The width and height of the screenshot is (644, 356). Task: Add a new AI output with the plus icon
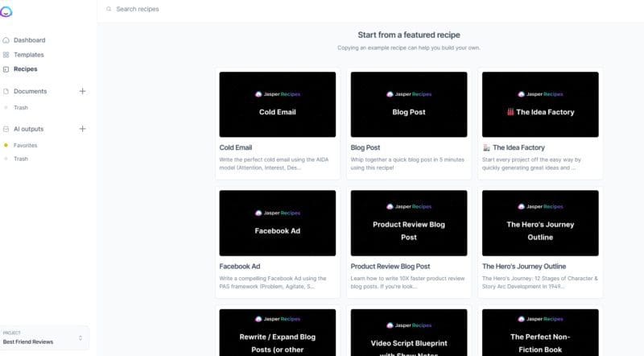[x=82, y=129]
